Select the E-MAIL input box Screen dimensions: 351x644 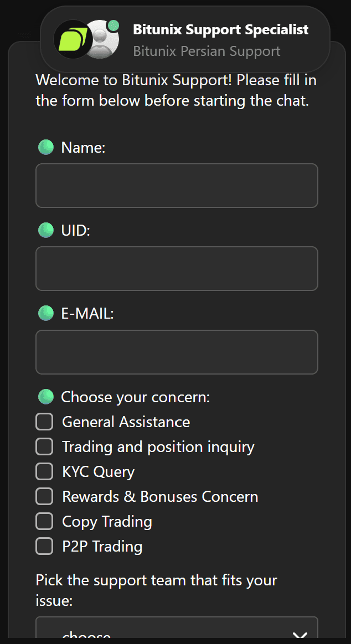[x=177, y=352]
